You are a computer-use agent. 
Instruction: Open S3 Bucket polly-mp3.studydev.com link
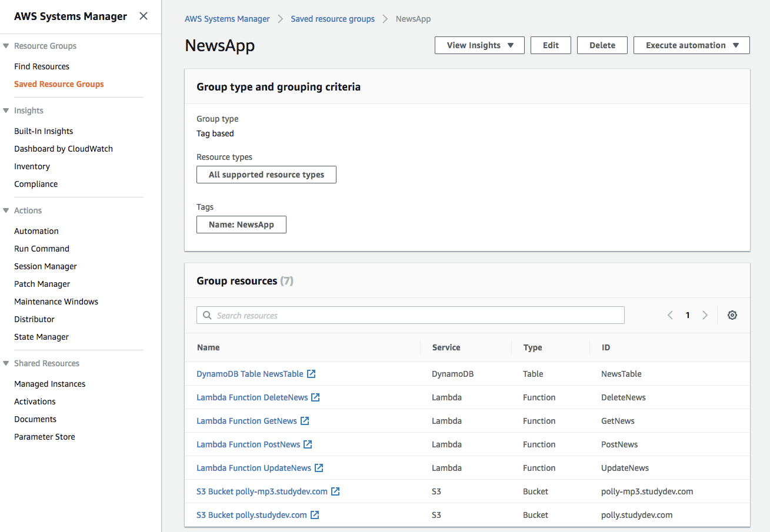[x=262, y=491]
